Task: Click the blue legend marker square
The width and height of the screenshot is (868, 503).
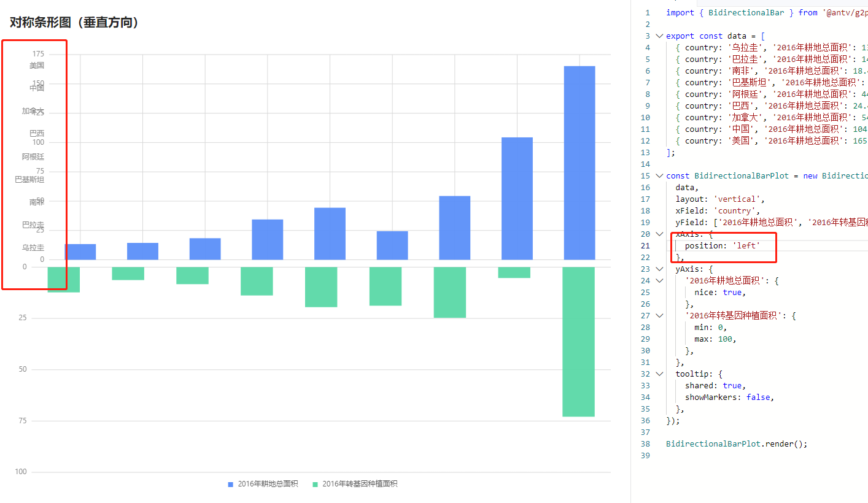Action: [x=230, y=484]
